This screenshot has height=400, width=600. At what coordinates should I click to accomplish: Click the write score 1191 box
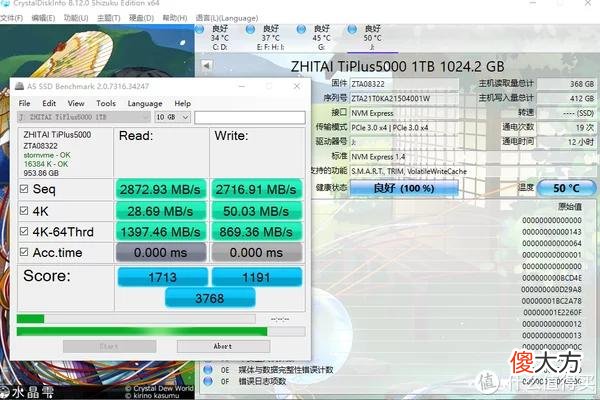[257, 277]
